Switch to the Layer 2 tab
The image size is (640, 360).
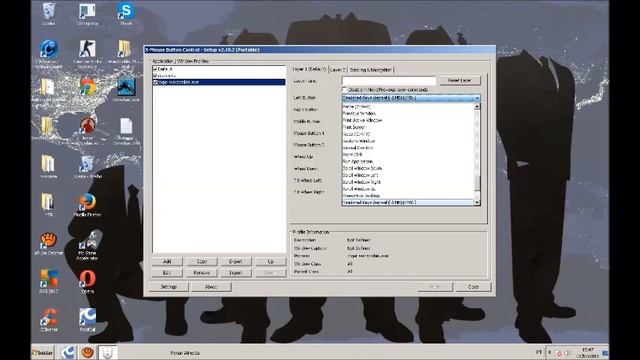338,70
